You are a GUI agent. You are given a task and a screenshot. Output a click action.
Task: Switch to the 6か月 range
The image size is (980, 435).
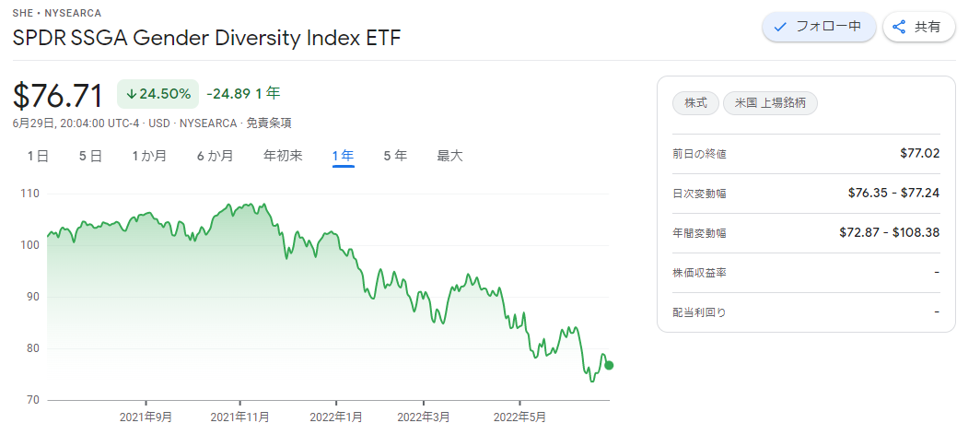click(215, 157)
